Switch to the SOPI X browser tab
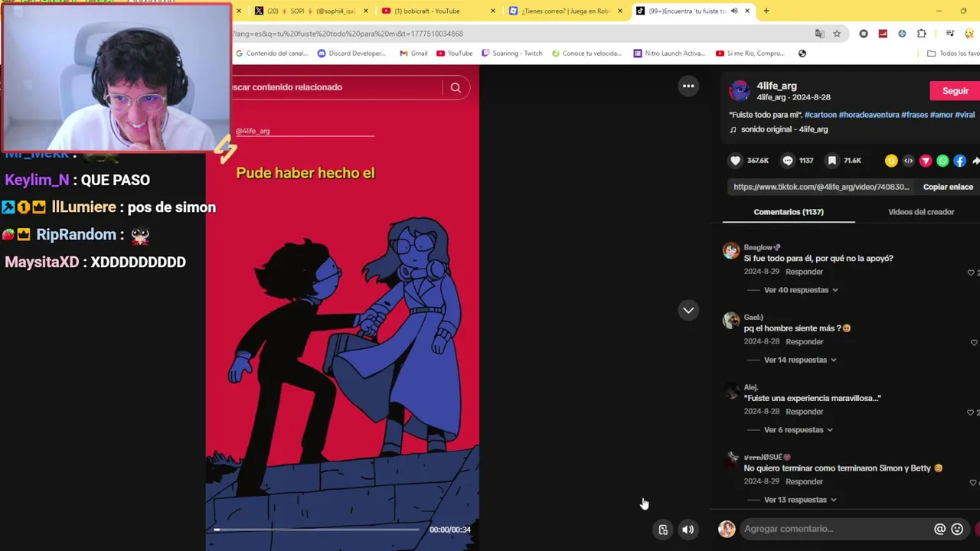This screenshot has height=551, width=980. pyautogui.click(x=312, y=11)
